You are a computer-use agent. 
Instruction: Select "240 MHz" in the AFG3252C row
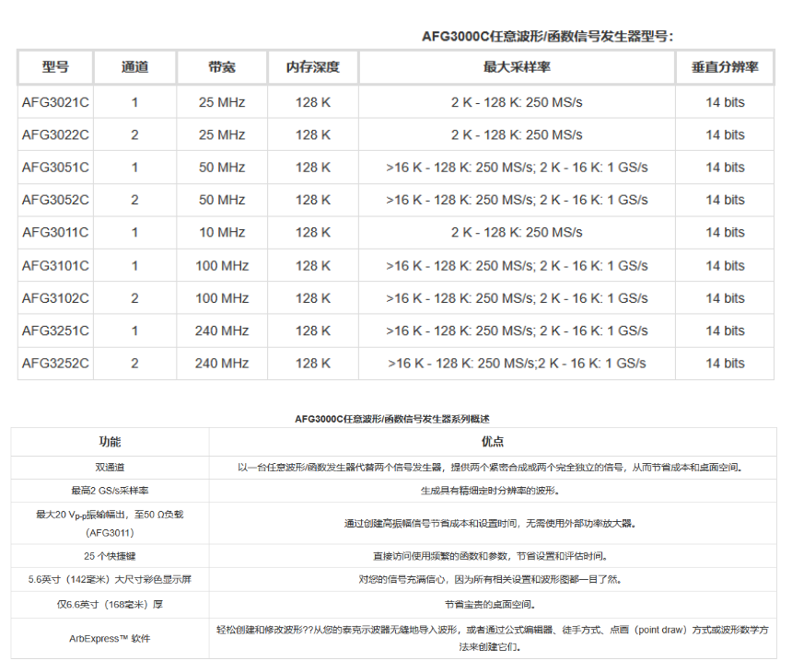(222, 363)
